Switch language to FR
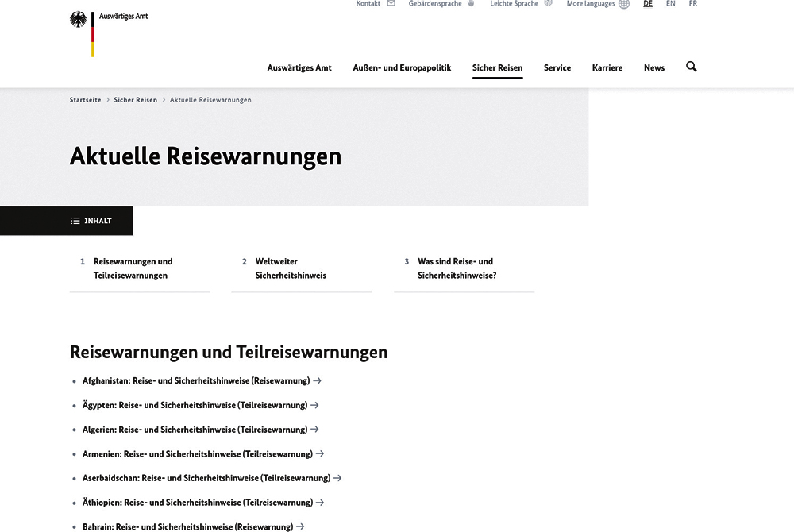The width and height of the screenshot is (794, 532). point(693,4)
